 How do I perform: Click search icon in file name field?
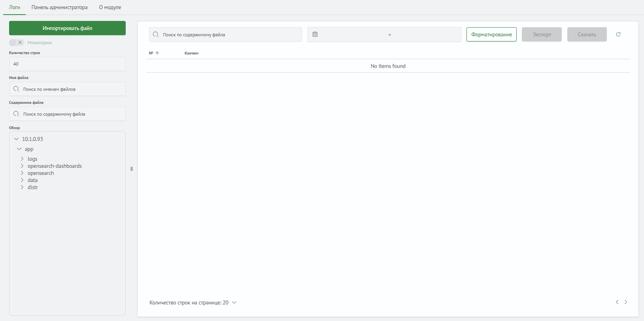pos(16,89)
